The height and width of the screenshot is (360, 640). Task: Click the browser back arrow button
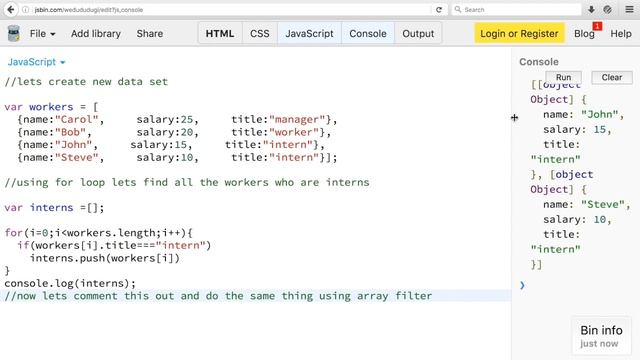point(11,9)
